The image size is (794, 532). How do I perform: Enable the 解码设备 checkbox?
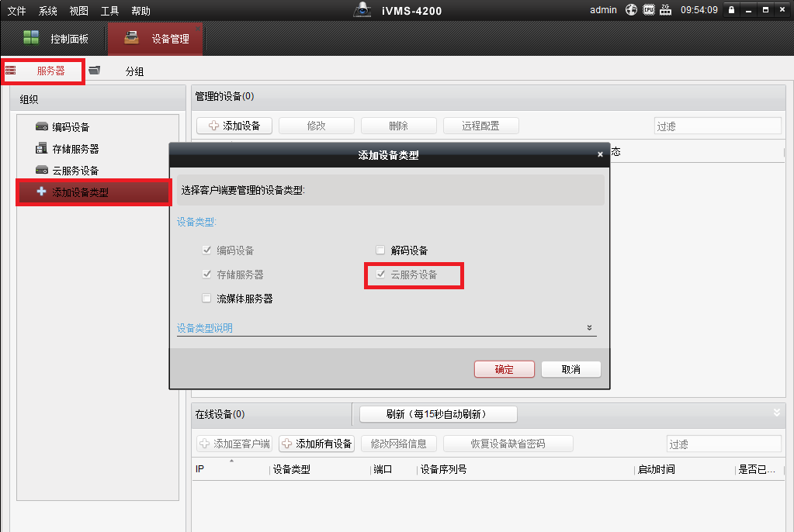[380, 250]
